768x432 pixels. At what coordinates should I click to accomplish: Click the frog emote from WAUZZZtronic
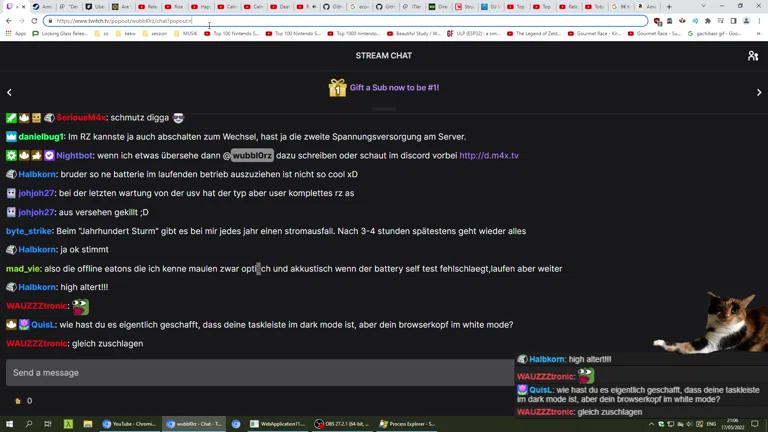[80, 307]
